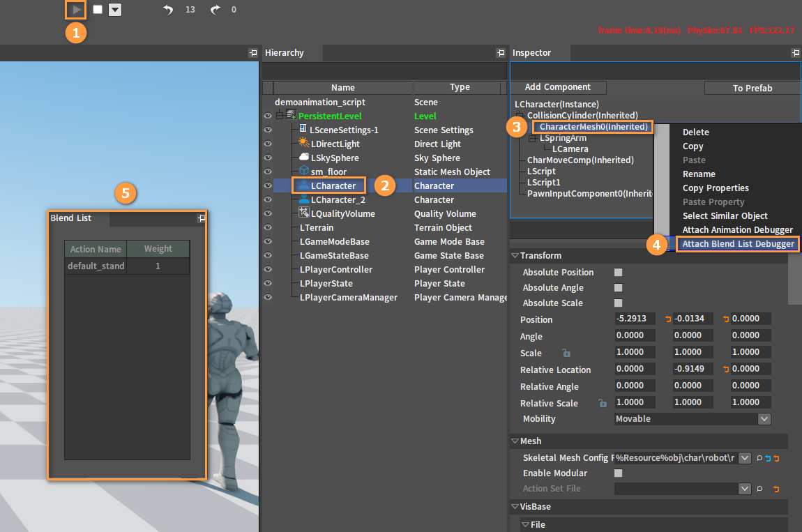Select Copy Properties from context menu
The height and width of the screenshot is (532, 802).
point(716,188)
